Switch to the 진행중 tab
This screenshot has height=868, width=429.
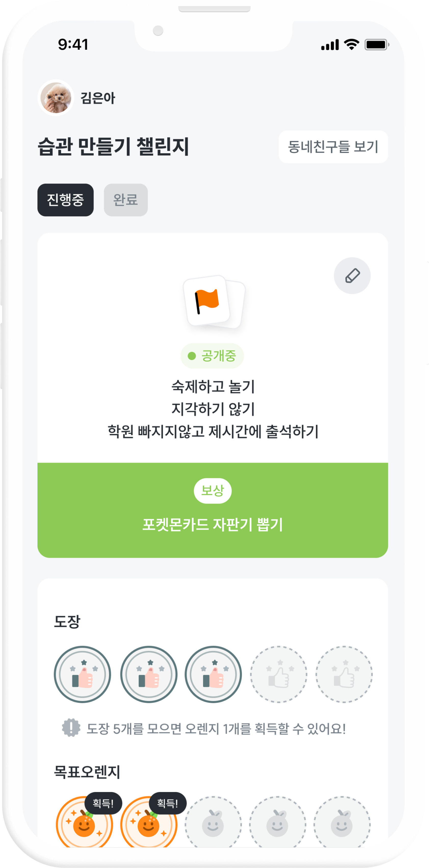tap(65, 200)
